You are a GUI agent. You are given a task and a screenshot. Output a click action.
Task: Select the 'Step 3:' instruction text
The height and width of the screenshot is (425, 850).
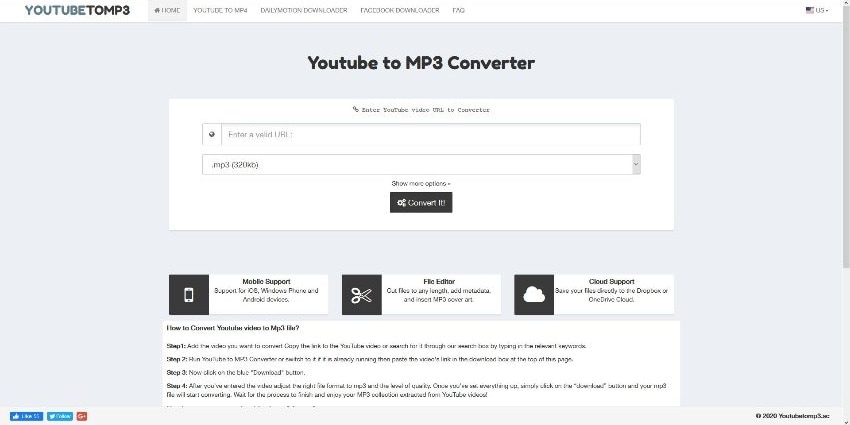[x=236, y=373]
